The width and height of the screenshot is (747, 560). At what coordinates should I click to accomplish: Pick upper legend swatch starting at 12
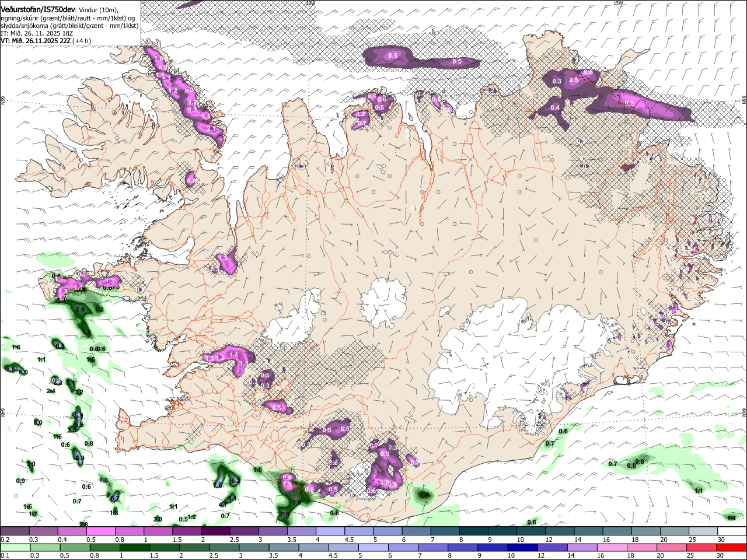[x=560, y=531]
